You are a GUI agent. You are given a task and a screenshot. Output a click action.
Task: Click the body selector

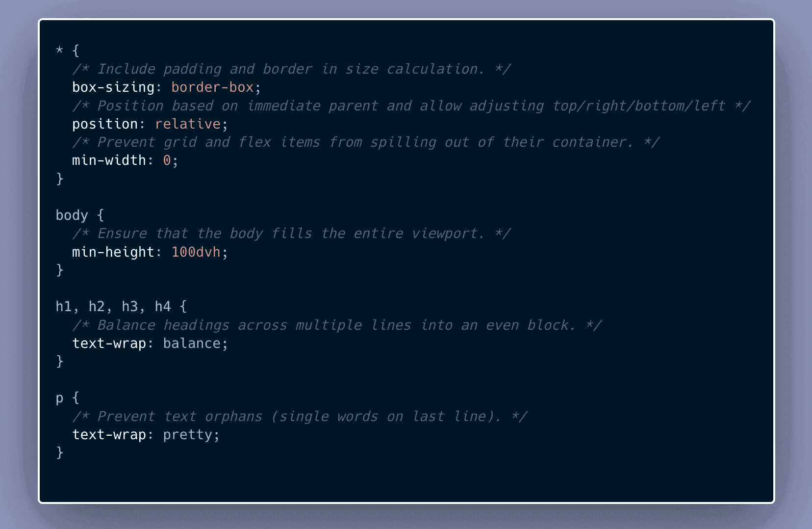pyautogui.click(x=72, y=215)
